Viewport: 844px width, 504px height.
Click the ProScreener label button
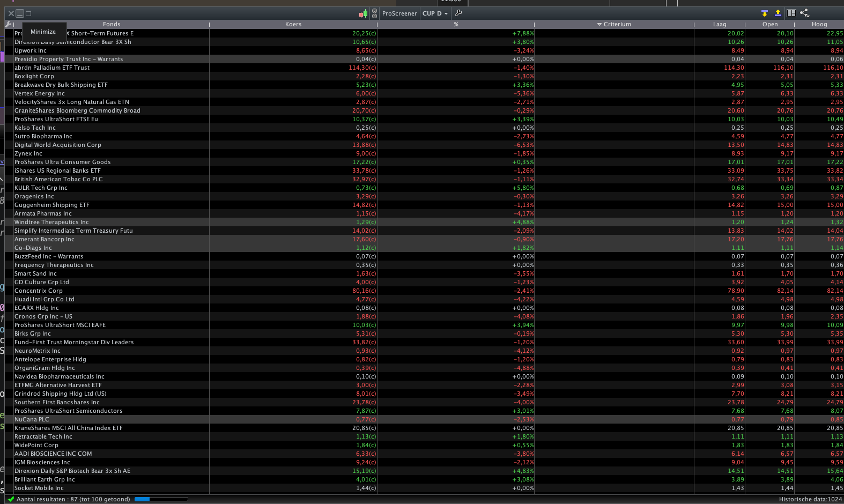click(399, 13)
